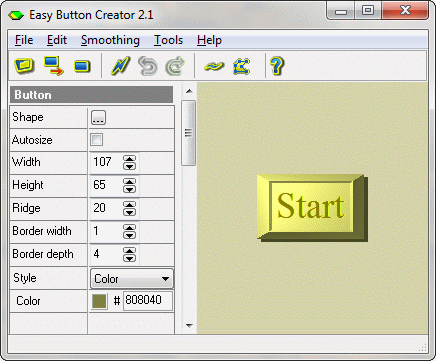
Task: Click the redo arrow toolbar icon
Action: (175, 66)
